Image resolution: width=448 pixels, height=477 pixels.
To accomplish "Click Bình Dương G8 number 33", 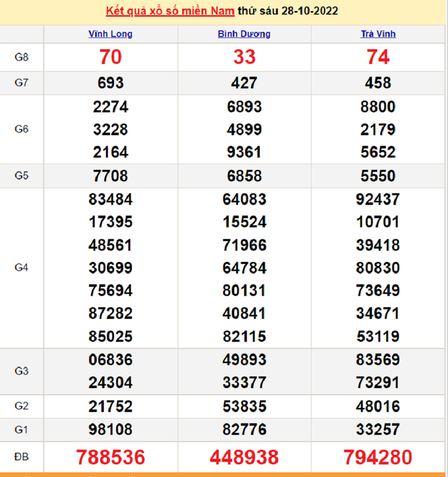I will pos(244,57).
